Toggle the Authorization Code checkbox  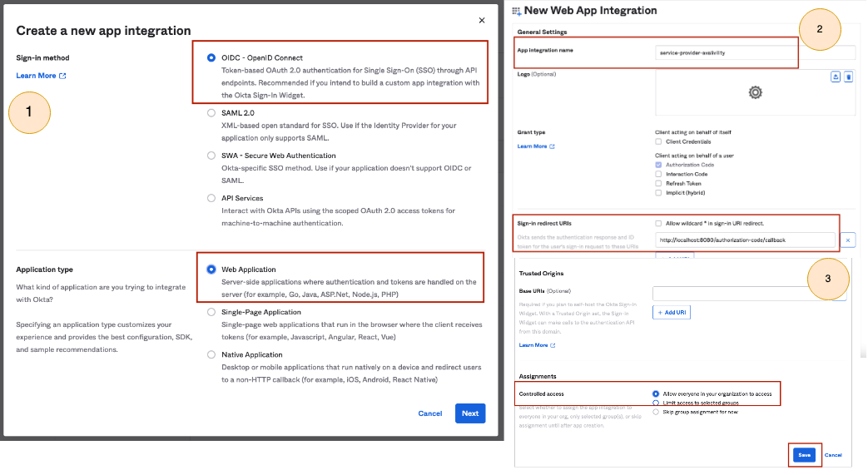pyautogui.click(x=658, y=165)
